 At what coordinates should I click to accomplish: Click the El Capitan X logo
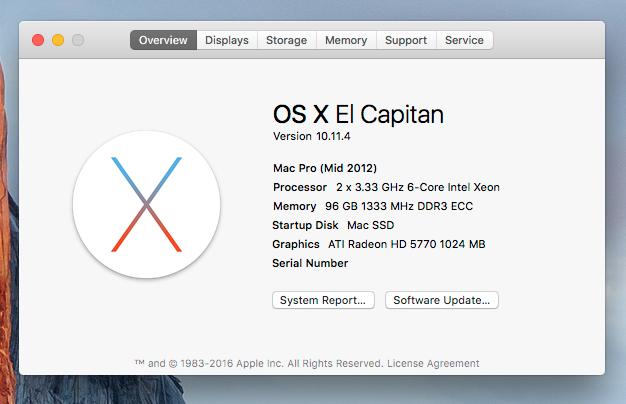pyautogui.click(x=147, y=204)
